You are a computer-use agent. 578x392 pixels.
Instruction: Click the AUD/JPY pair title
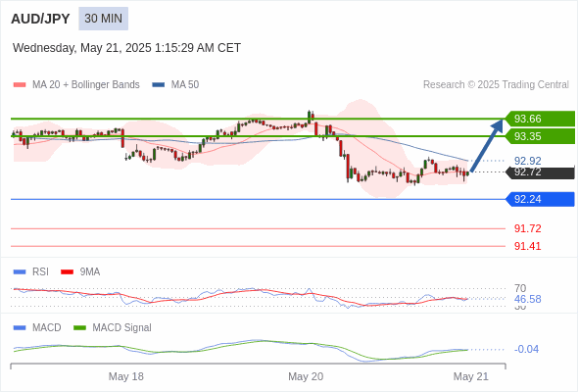point(40,19)
